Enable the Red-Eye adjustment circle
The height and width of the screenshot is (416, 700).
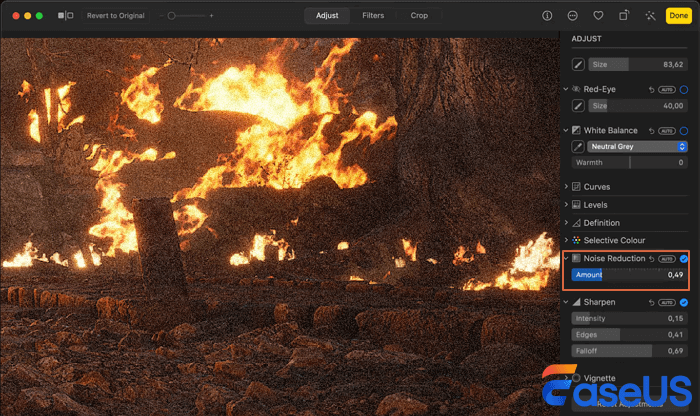pos(683,90)
